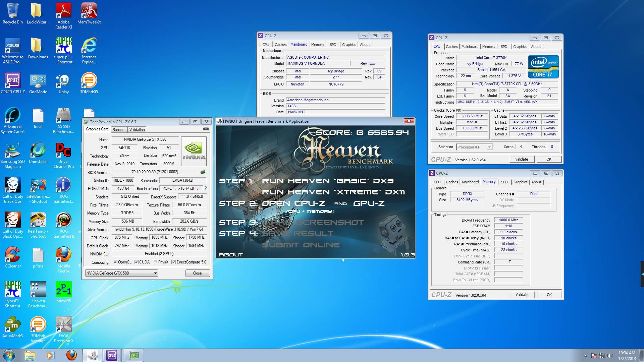
Task: Toggle the OpenCL checkbox in GPU-Z
Action: click(x=115, y=262)
